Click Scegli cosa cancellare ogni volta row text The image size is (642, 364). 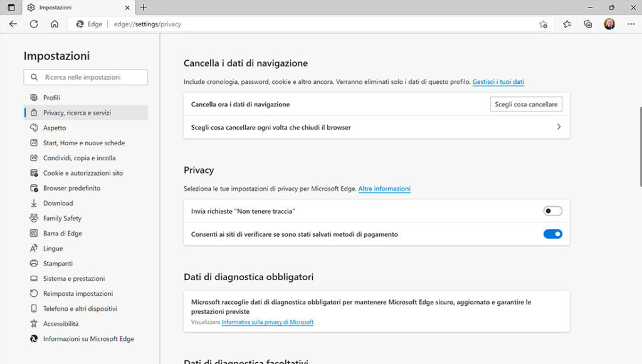pyautogui.click(x=271, y=127)
